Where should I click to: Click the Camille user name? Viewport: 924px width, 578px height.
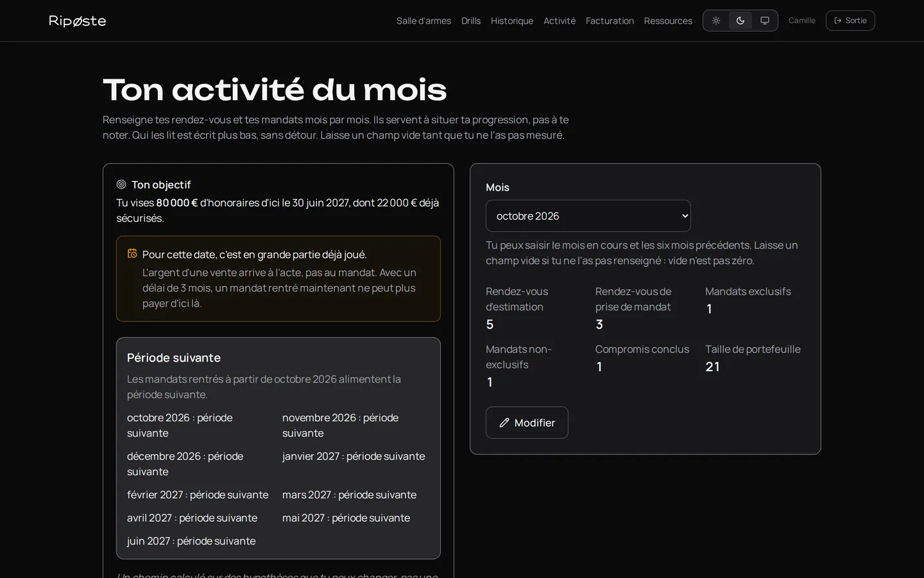(x=802, y=21)
